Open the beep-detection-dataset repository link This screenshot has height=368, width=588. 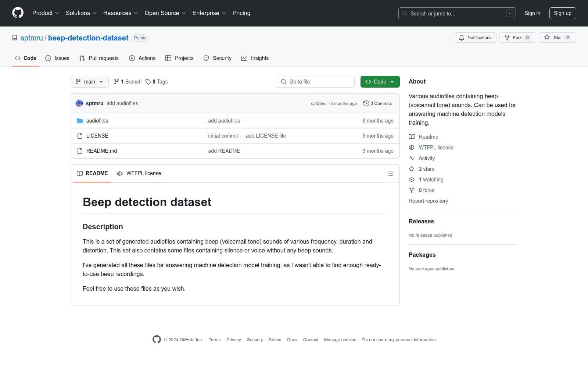[88, 38]
